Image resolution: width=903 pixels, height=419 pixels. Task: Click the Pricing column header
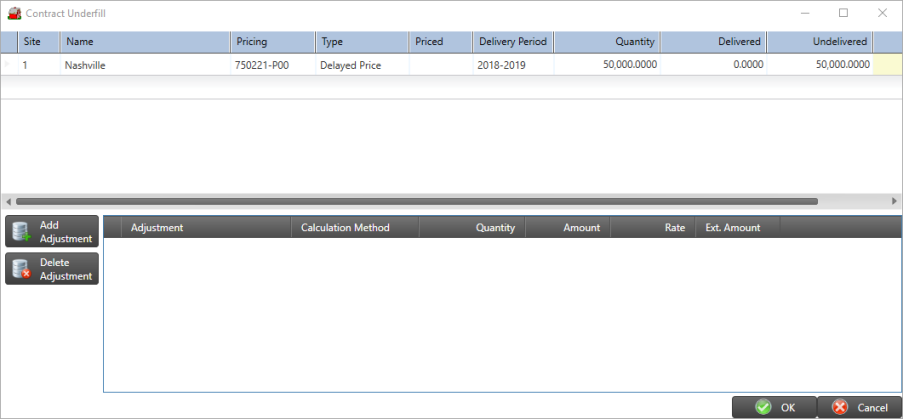pyautogui.click(x=251, y=42)
